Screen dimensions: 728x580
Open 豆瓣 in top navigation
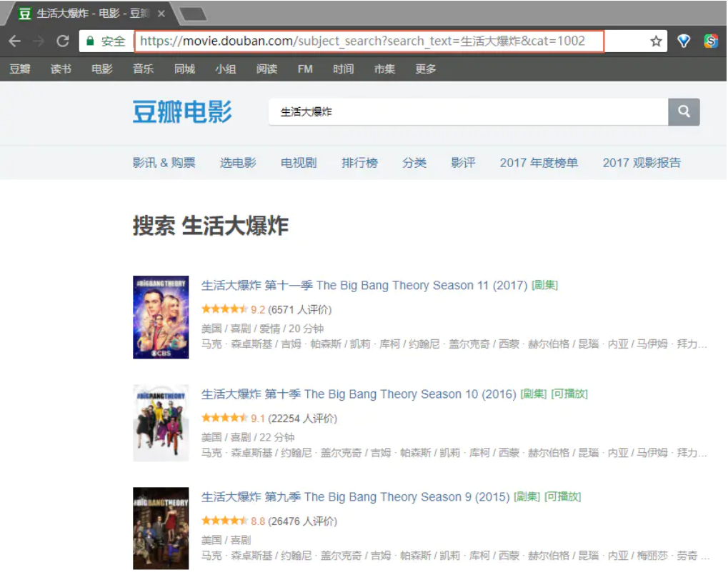point(20,69)
